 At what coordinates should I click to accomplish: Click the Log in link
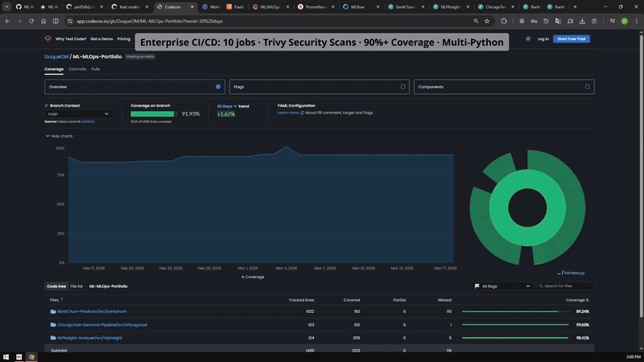pos(543,39)
